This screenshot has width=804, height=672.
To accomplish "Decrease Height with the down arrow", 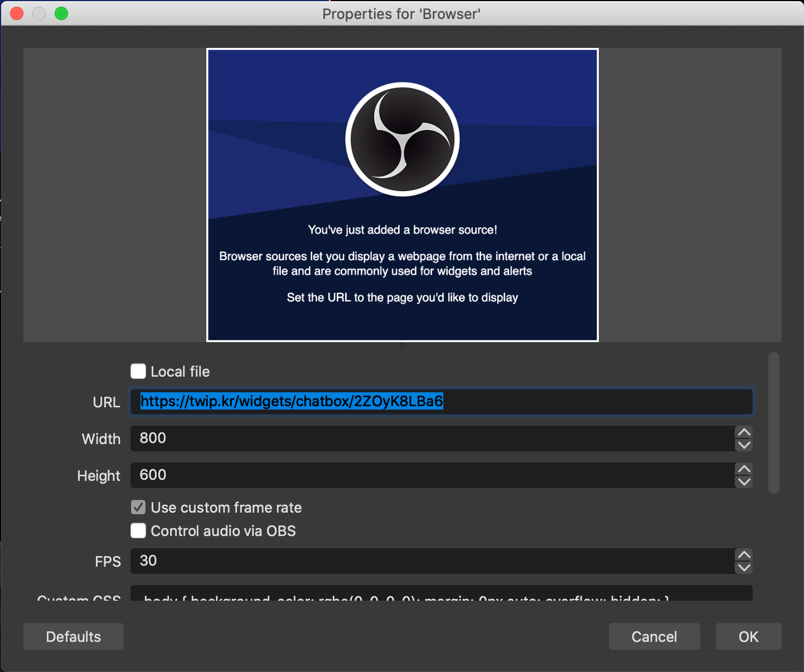I will pos(744,481).
